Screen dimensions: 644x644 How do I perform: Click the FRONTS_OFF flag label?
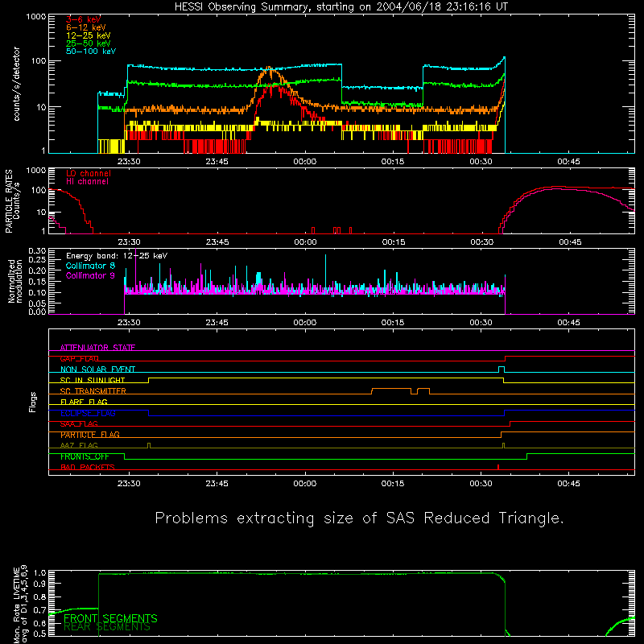(x=85, y=456)
